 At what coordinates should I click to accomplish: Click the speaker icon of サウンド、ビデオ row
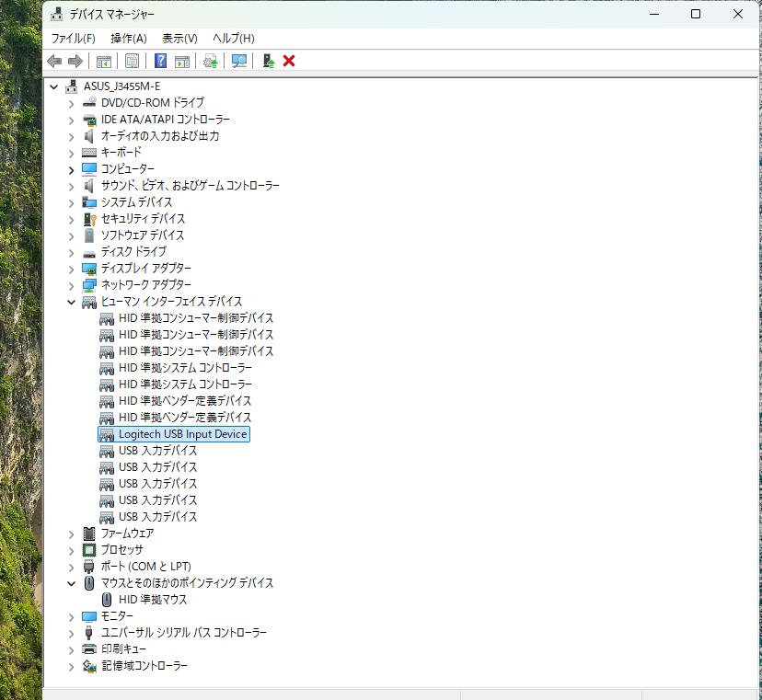coord(89,186)
